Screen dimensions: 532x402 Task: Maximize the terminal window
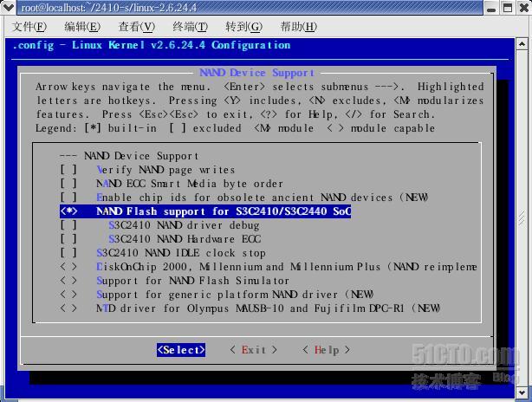tap(507, 8)
